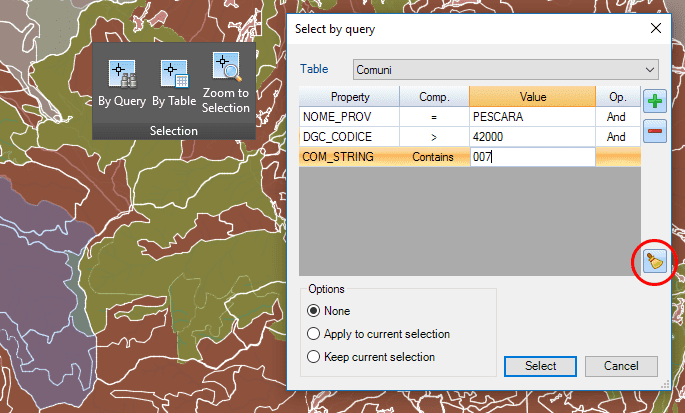Click the Select button
The image size is (685, 413).
540,366
